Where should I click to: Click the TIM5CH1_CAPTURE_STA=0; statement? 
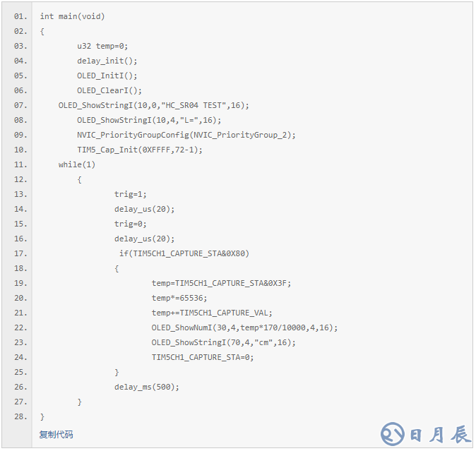coord(202,357)
